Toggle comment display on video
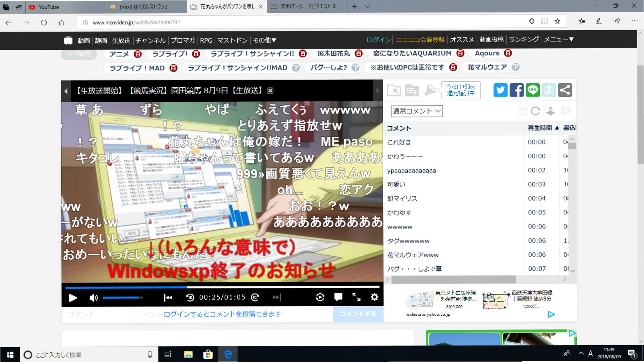The image size is (644, 362). (x=338, y=297)
